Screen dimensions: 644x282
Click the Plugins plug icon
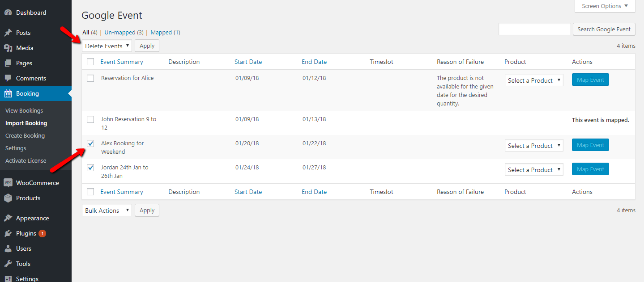point(8,233)
